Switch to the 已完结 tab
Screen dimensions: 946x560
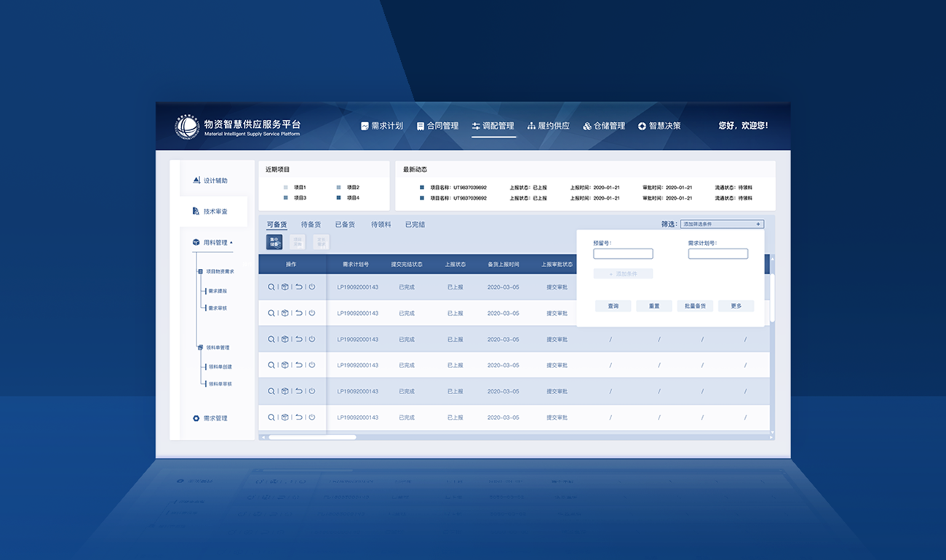click(415, 225)
